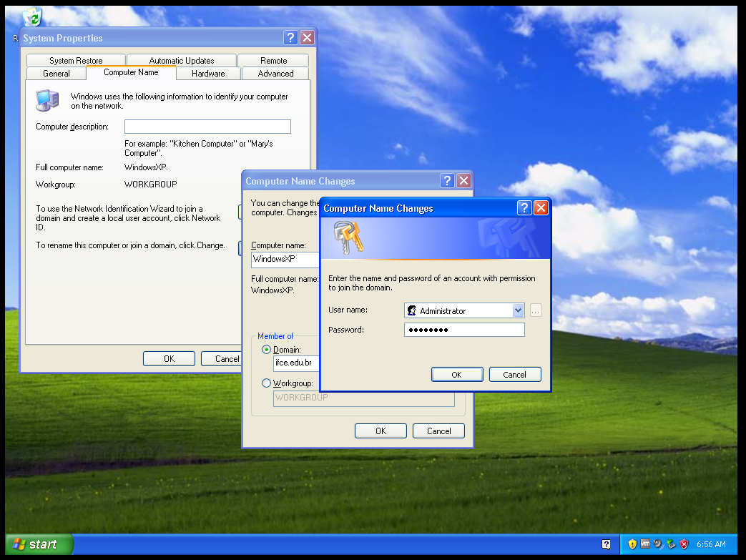The width and height of the screenshot is (746, 560).
Task: Switch to the Automatic Updates tab
Action: pos(182,60)
